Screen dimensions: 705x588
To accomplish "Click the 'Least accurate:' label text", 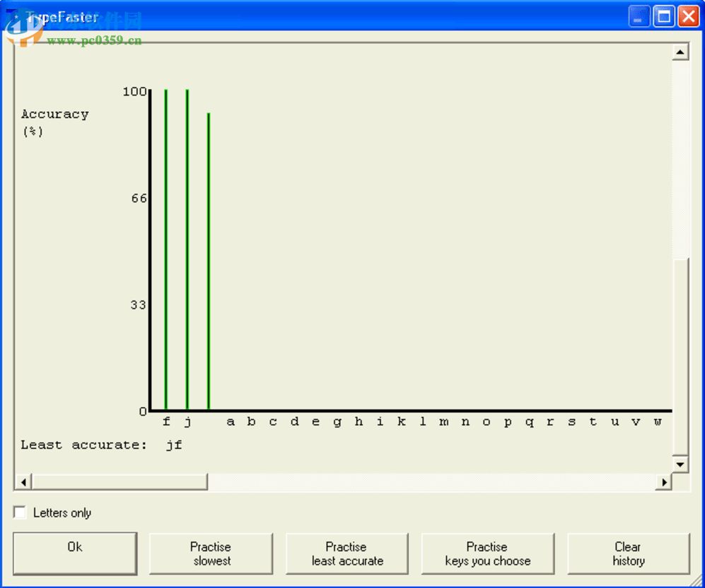I will tap(83, 445).
